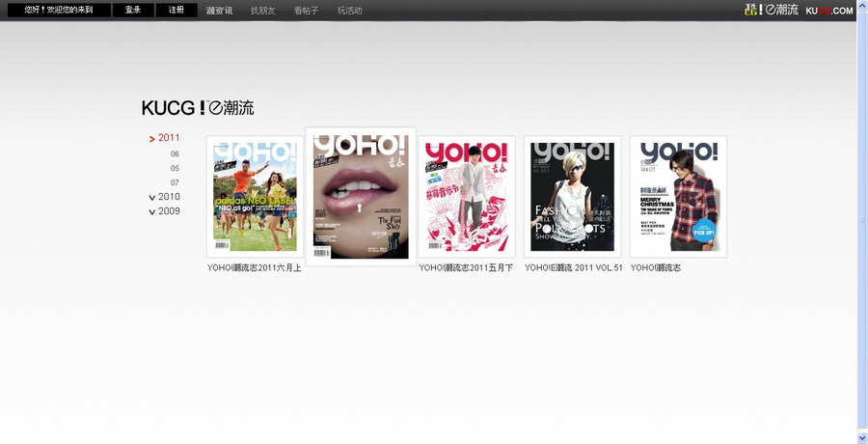
Task: Click the 潮流 logo icon in top bar
Action: tap(772, 10)
